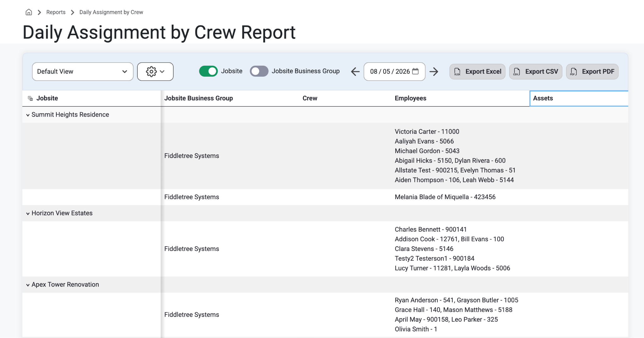Click 'Aaliyah Evans - 5066' entry

424,141
